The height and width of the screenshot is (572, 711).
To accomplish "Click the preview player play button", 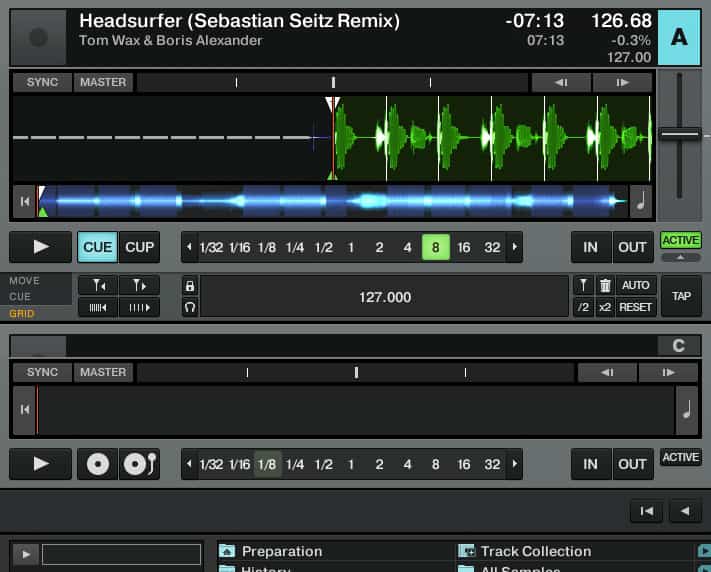I will pos(25,554).
